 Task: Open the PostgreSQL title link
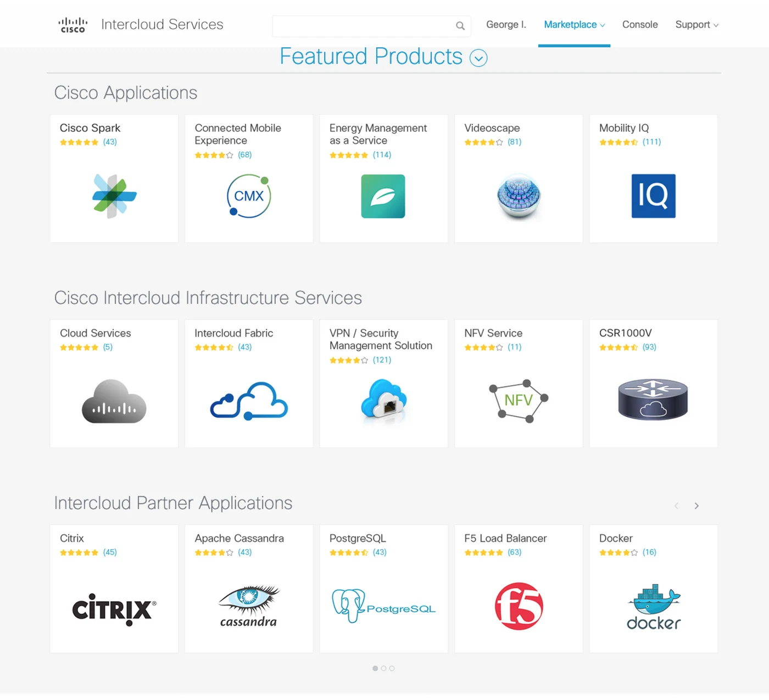(358, 539)
